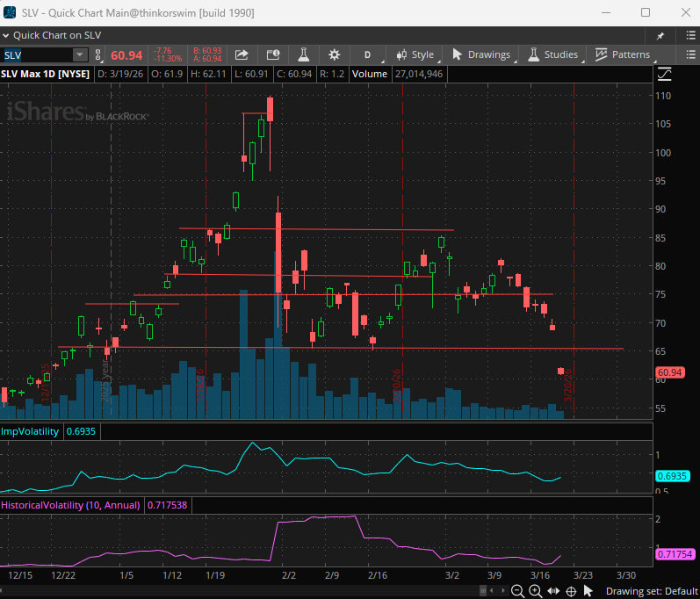Click the 110 label on price axis

tap(663, 96)
